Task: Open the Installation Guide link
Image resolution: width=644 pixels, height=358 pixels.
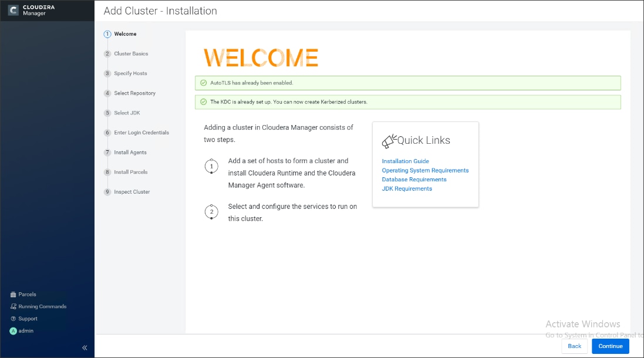Action: coord(406,161)
